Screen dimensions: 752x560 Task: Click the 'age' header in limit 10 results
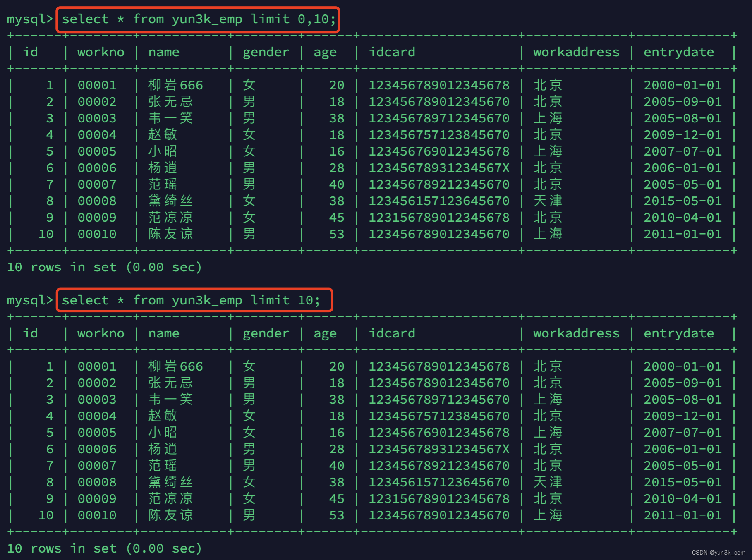pyautogui.click(x=325, y=334)
